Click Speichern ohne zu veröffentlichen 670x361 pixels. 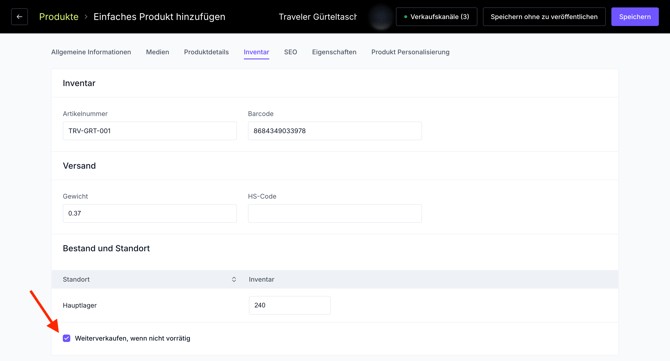coord(544,17)
